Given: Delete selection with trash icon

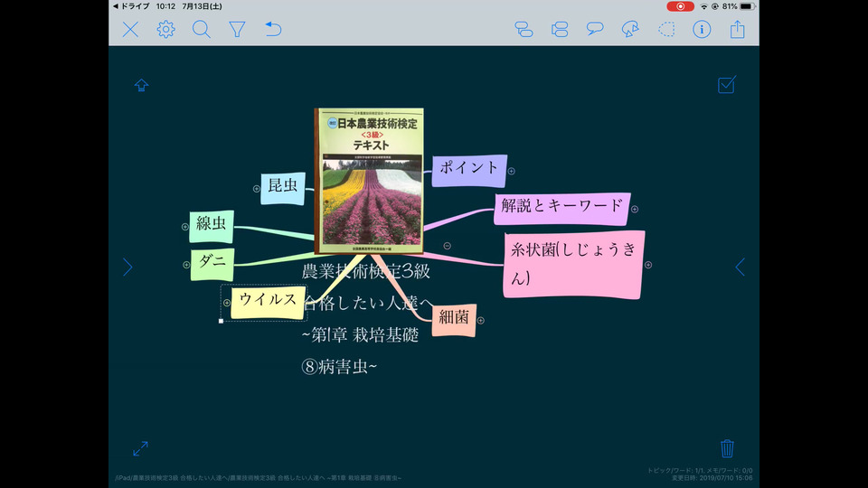Looking at the screenshot, I should tap(727, 448).
